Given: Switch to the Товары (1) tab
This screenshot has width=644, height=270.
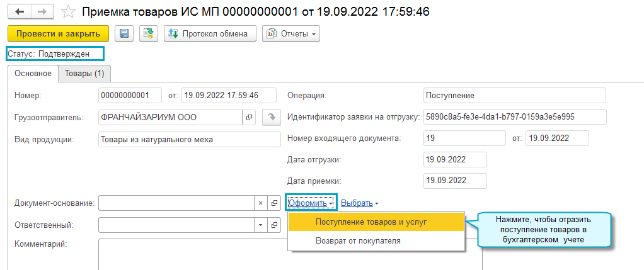Looking at the screenshot, I should (x=84, y=74).
